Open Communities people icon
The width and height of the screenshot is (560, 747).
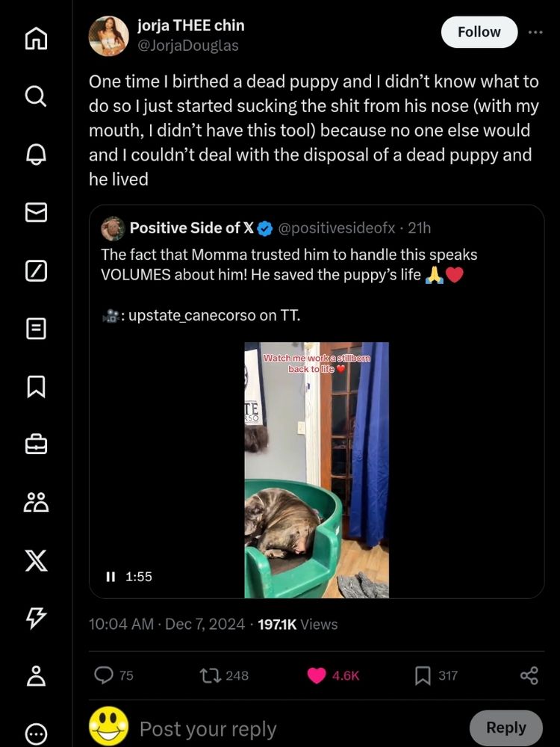[x=36, y=502]
